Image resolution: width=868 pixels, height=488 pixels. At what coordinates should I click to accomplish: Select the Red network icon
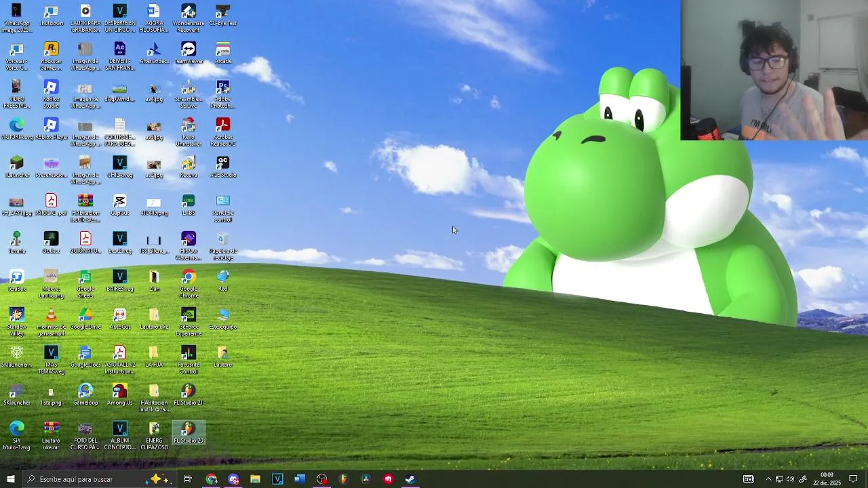tap(223, 281)
